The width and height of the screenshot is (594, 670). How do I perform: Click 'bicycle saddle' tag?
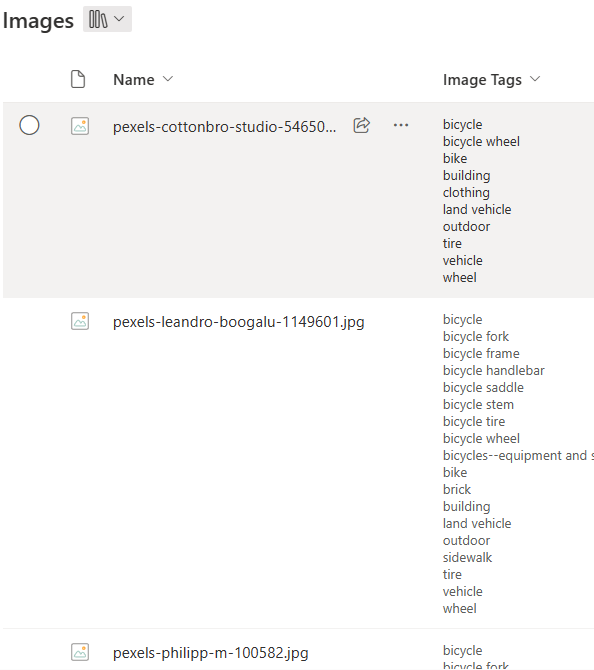pyautogui.click(x=483, y=388)
